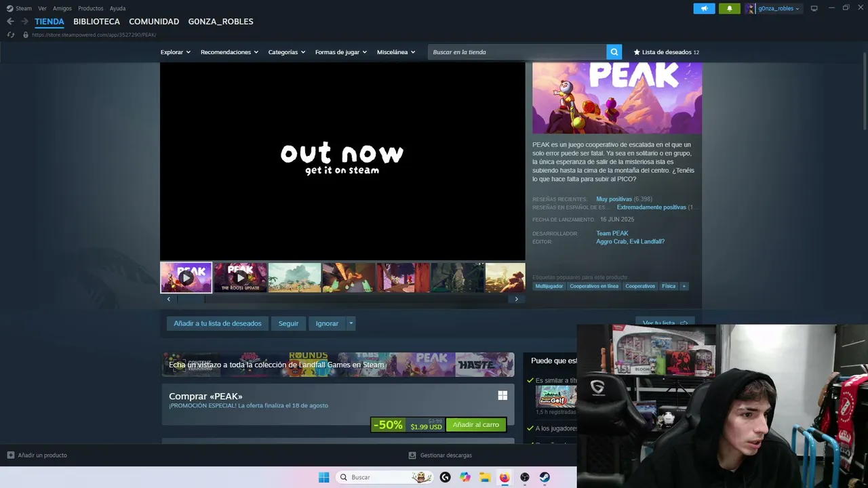Open the notifications bell
The image size is (868, 488).
730,8
